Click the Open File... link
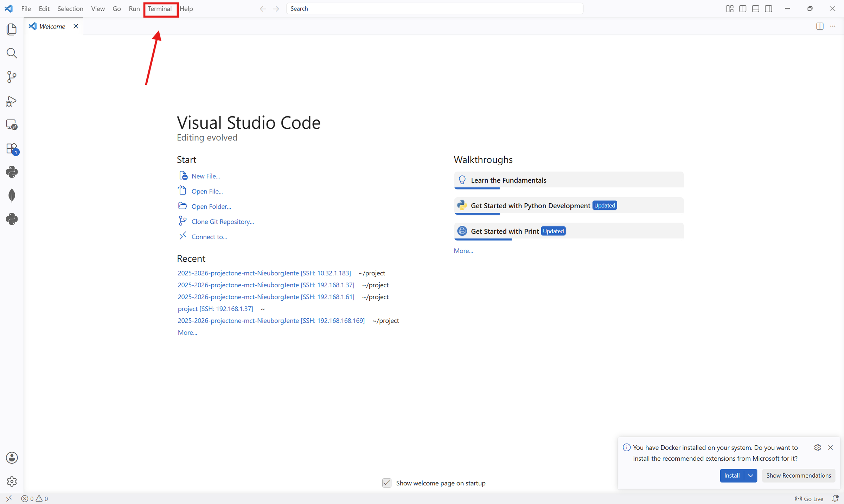 (x=207, y=191)
